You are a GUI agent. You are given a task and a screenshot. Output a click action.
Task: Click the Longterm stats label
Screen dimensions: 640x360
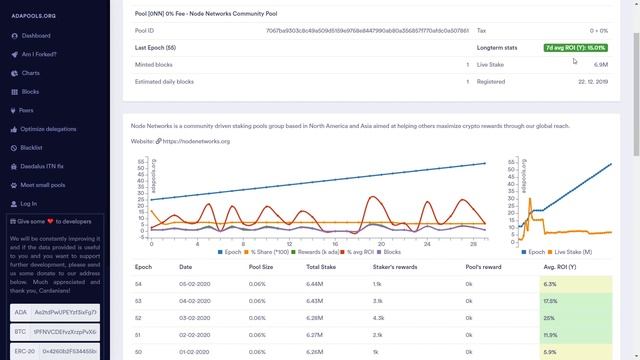pos(497,48)
